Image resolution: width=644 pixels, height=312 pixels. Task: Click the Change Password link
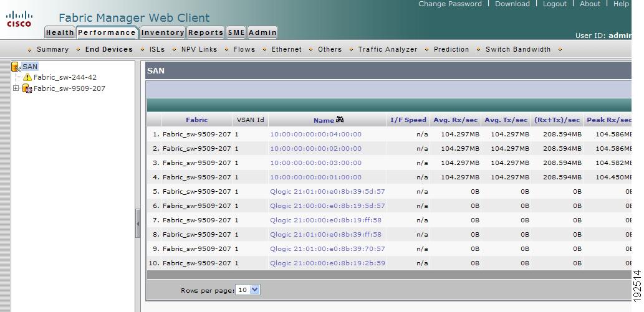pos(450,4)
